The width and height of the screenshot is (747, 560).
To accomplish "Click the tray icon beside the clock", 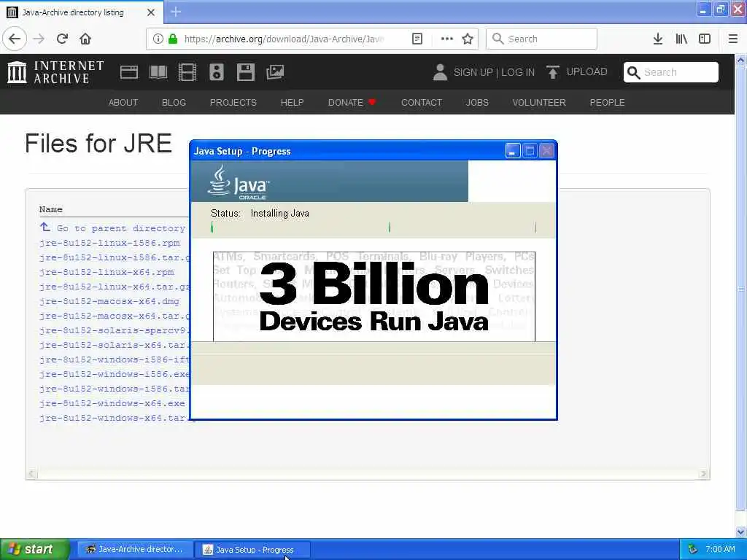I will click(693, 549).
